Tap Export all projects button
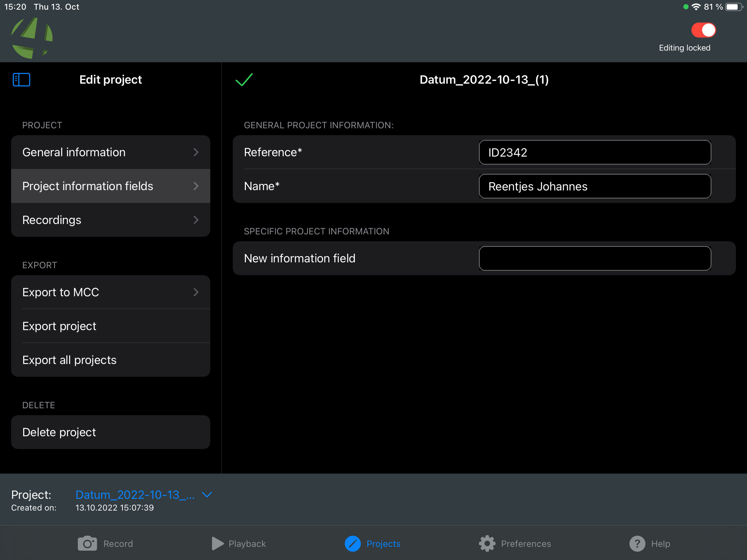This screenshot has width=747, height=560. coord(111,360)
